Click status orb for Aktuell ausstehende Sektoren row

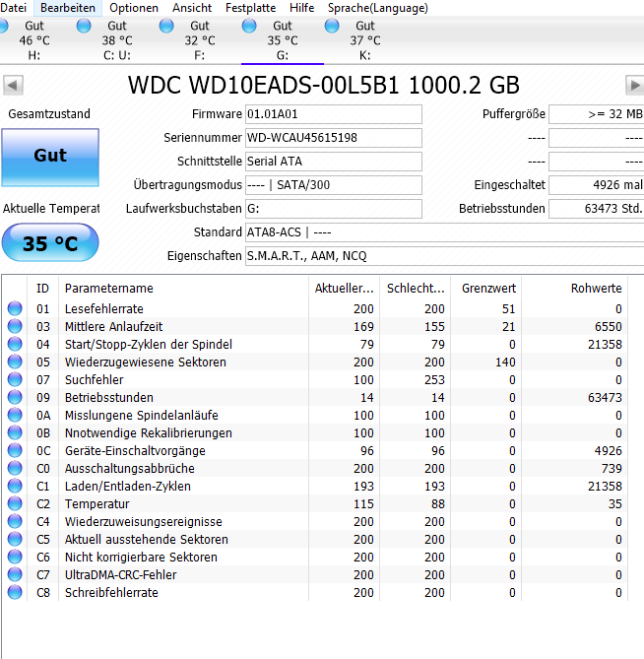click(x=15, y=539)
